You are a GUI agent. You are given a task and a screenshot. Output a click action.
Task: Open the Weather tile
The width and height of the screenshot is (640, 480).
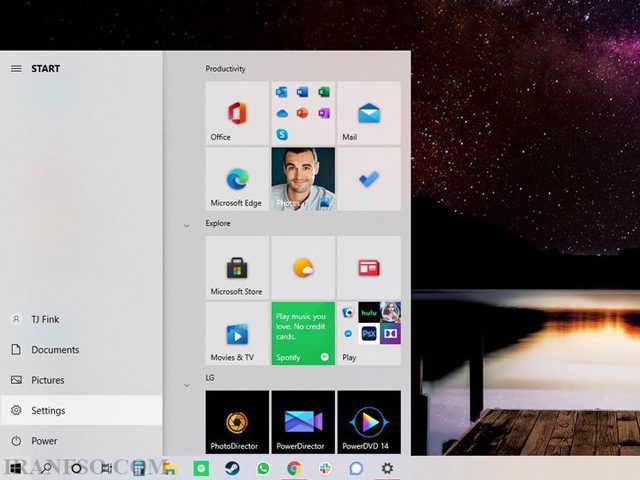pyautogui.click(x=303, y=268)
